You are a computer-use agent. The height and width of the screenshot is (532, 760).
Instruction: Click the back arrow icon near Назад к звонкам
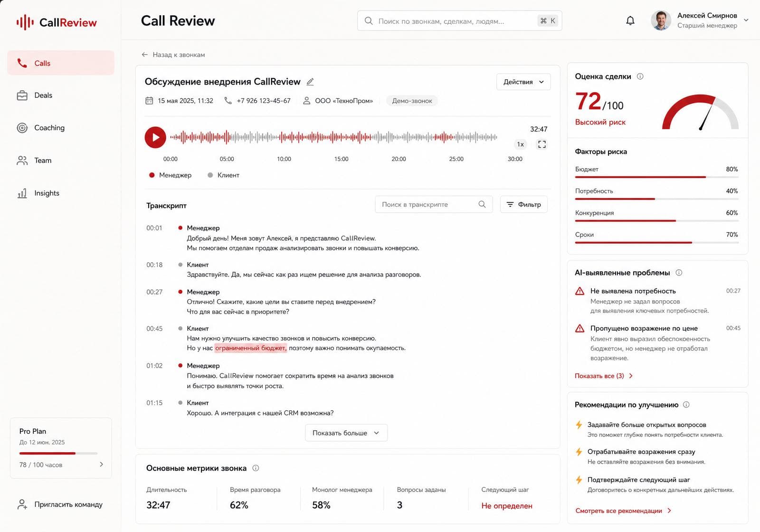coord(145,55)
